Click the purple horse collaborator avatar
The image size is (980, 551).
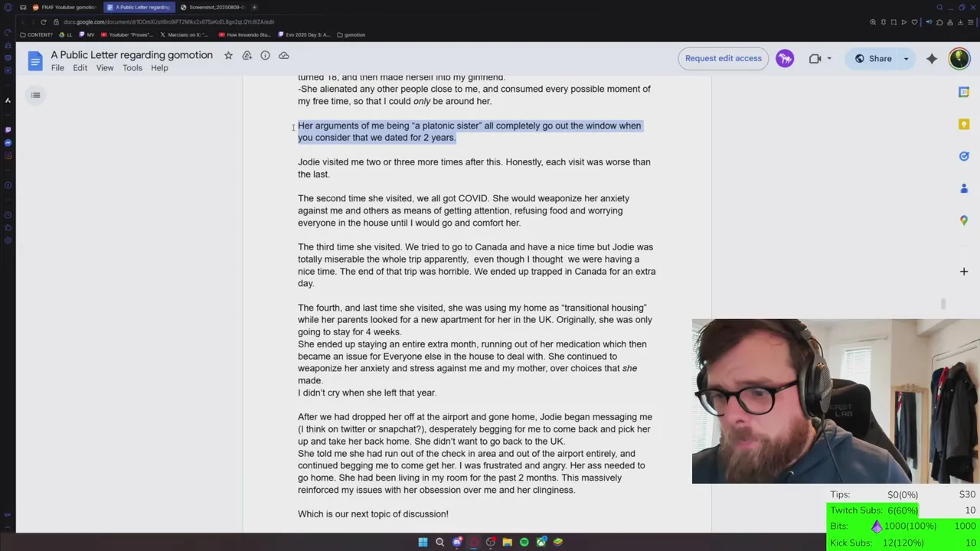[x=785, y=59]
